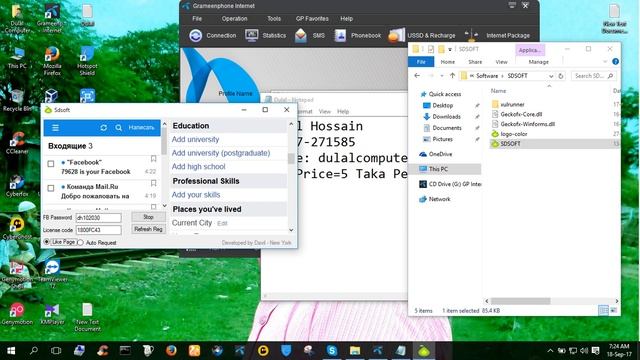This screenshot has width=640, height=360.
Task: Click the Connection toolbar icon
Action: (196, 36)
